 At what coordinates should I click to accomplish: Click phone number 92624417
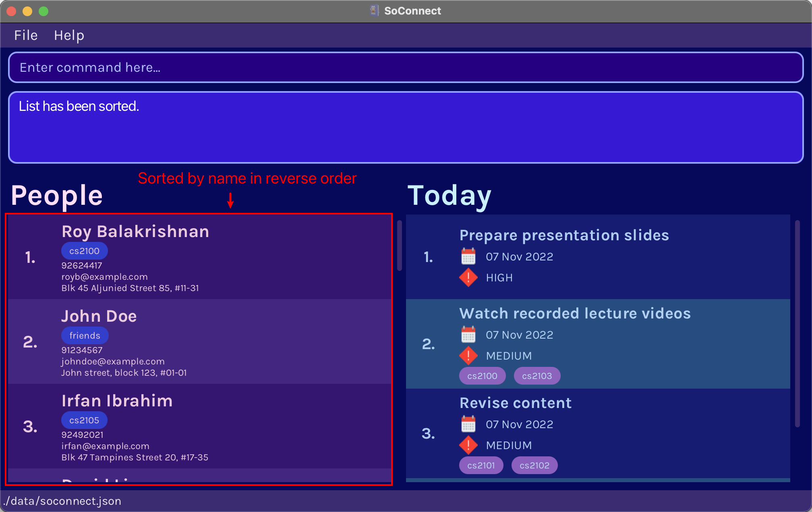click(82, 265)
